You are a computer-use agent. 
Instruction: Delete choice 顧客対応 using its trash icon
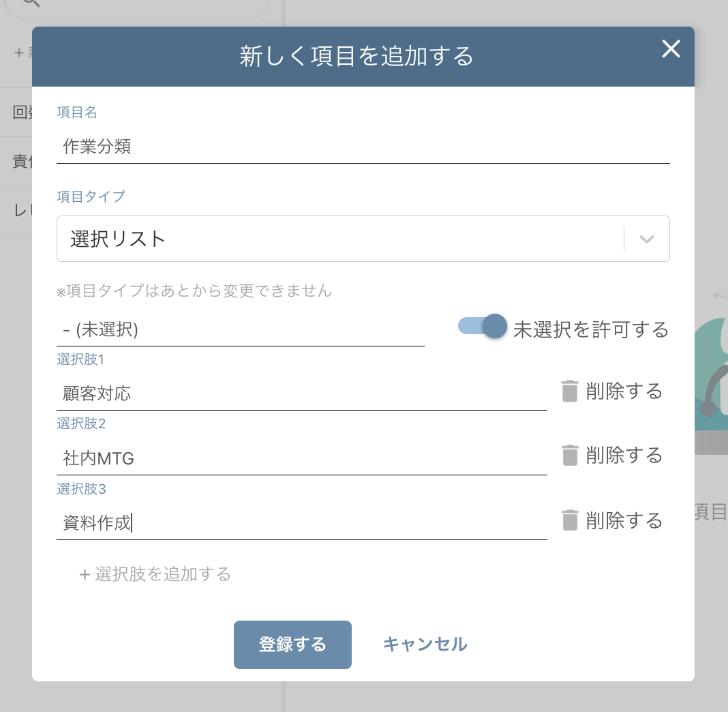[570, 391]
